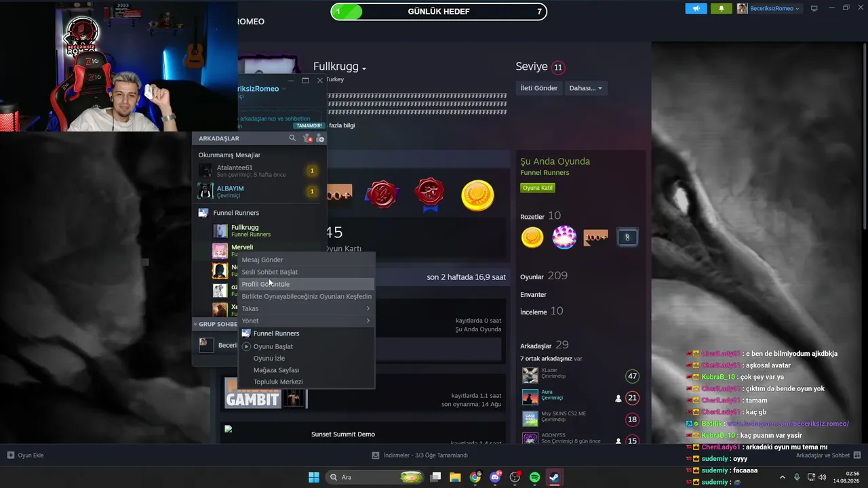Screen dimensions: 868x488
Task: Click the Windows taskbar search box
Action: 375,477
